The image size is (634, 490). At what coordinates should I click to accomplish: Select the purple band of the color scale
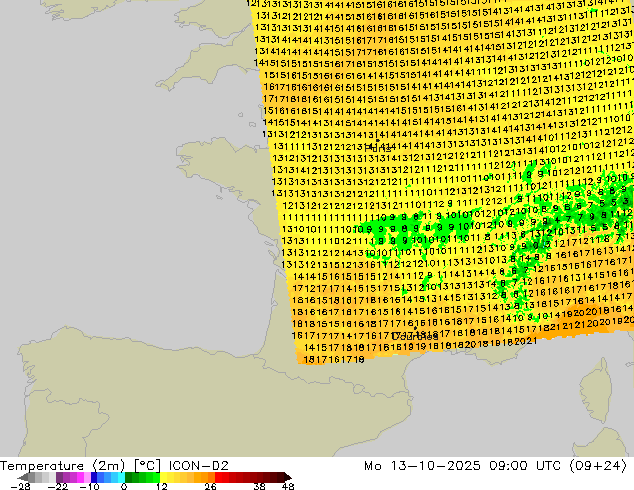click(x=73, y=477)
